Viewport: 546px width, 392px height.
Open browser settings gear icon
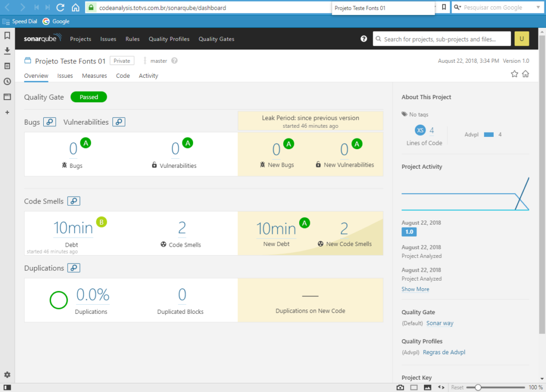coord(7,374)
